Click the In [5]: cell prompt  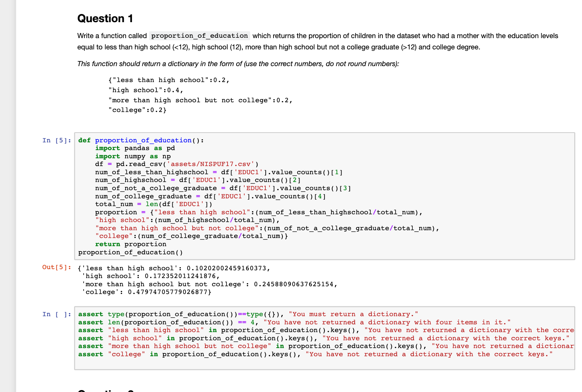(x=56, y=140)
